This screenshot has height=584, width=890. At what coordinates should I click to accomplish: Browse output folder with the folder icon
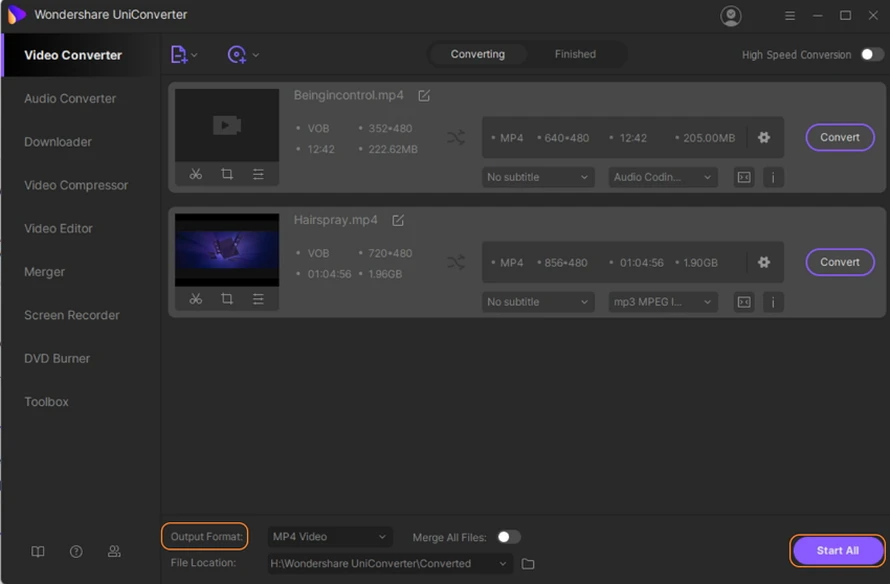(x=529, y=564)
